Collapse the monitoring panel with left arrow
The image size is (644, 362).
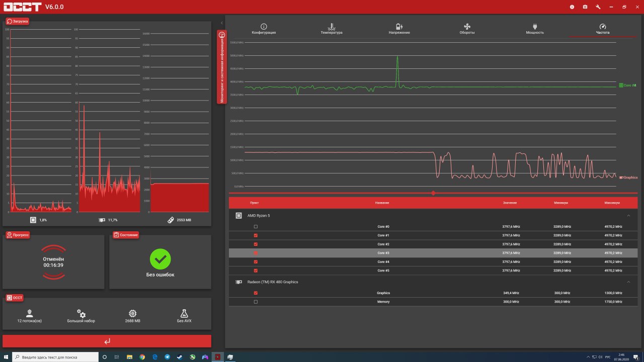coord(222,23)
